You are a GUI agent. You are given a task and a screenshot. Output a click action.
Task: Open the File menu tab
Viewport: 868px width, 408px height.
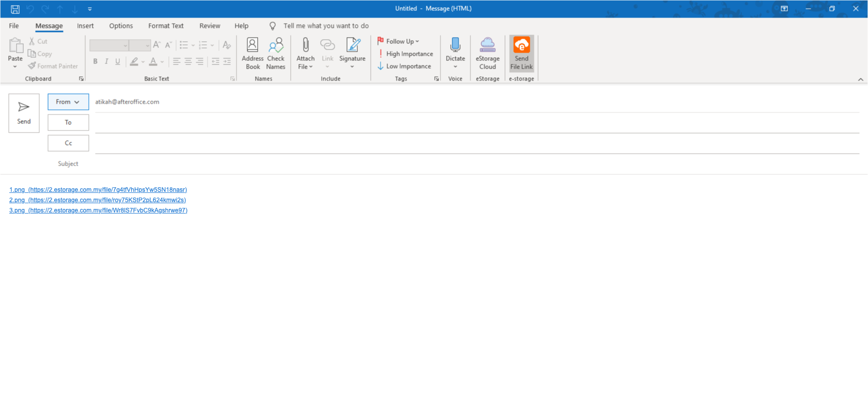coord(14,26)
